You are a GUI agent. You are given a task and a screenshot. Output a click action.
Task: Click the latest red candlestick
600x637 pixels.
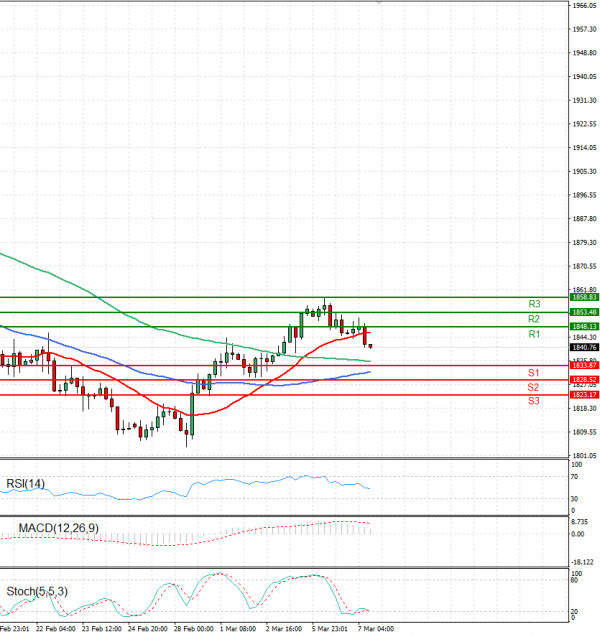[x=370, y=347]
